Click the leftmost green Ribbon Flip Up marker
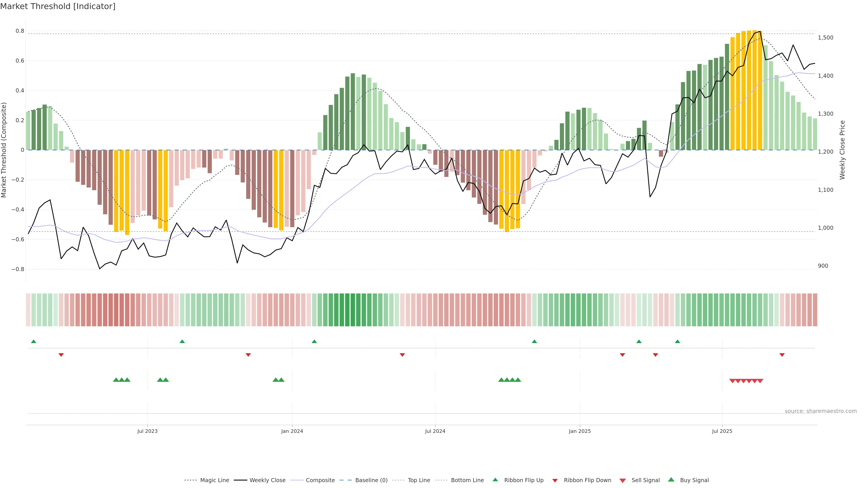Image resolution: width=868 pixels, height=488 pixels. click(x=33, y=342)
